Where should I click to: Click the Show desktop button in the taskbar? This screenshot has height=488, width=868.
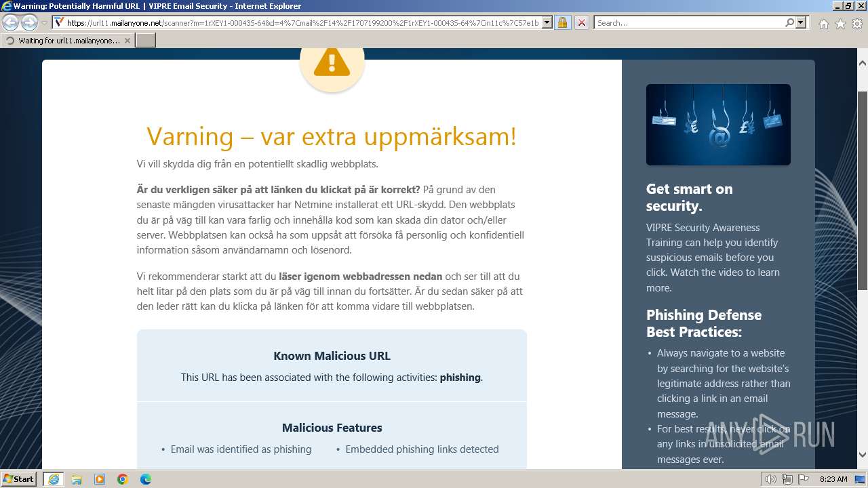[861, 479]
